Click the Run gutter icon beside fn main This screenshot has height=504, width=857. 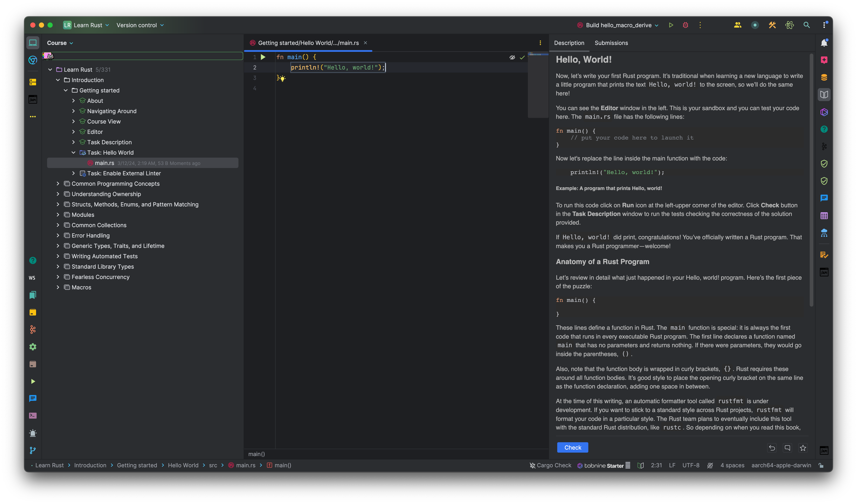[x=263, y=57]
